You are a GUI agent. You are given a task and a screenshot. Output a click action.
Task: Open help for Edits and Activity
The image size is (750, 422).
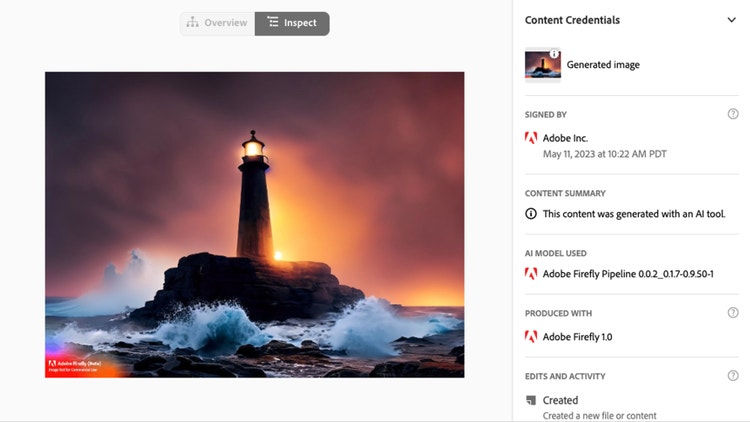[x=733, y=376]
